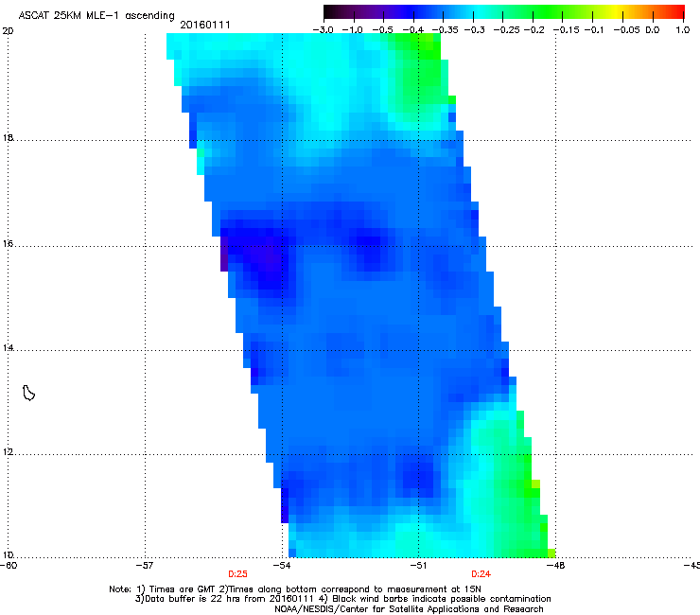Select the -0.1 color scale label

594,30
